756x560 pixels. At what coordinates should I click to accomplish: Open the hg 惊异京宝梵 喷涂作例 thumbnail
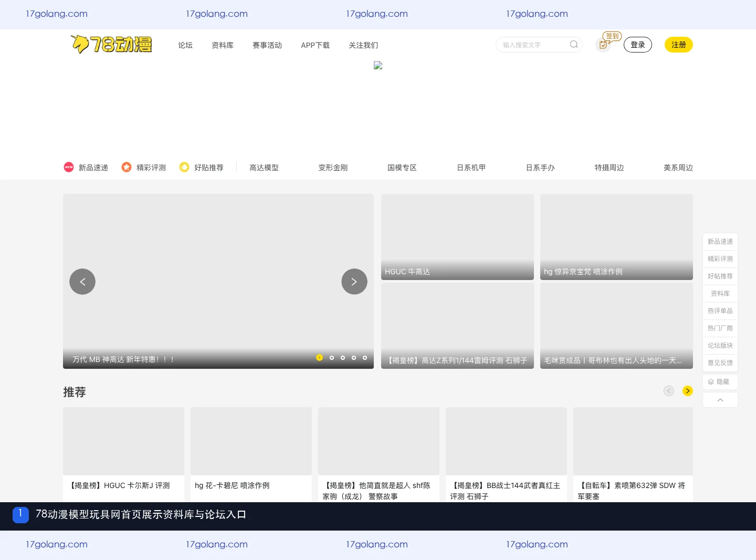pos(616,237)
